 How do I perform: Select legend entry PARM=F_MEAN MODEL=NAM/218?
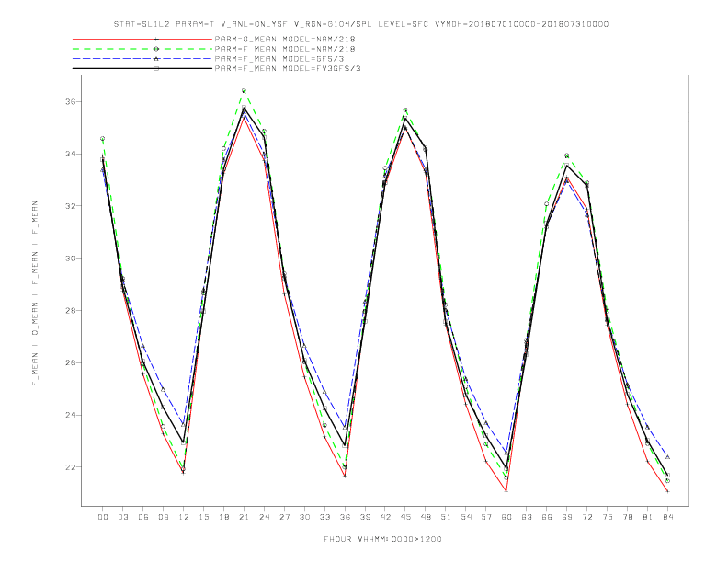point(285,49)
